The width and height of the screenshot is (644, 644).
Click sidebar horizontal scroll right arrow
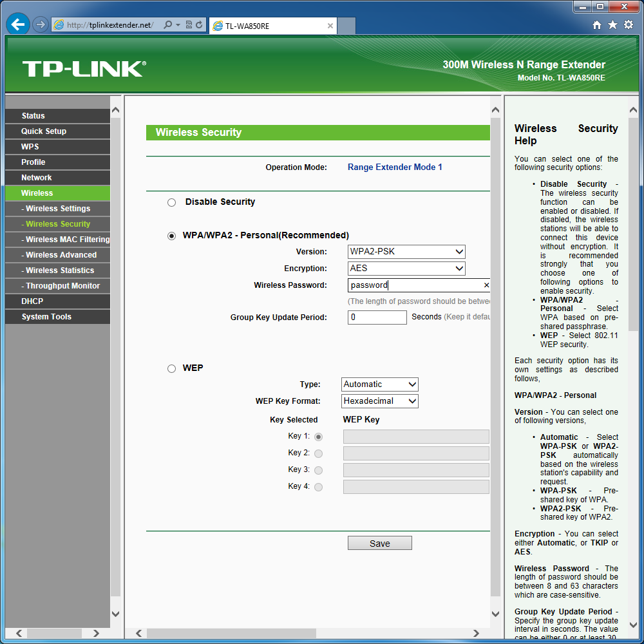tap(96, 633)
